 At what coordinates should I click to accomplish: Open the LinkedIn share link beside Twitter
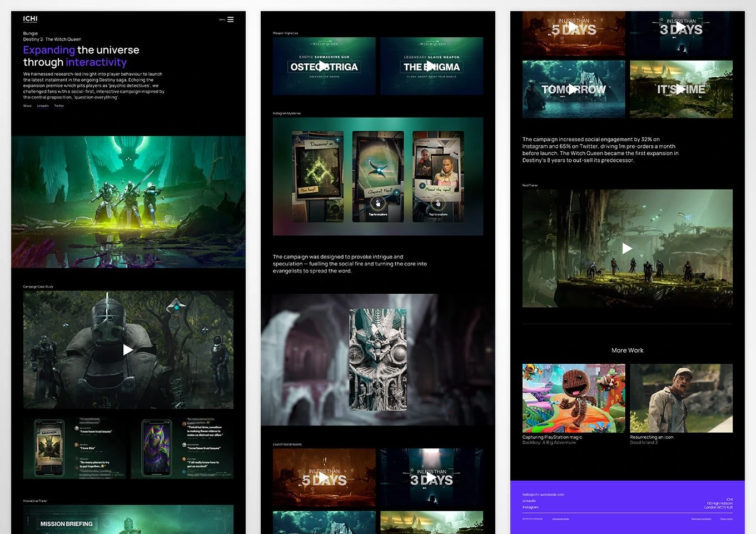click(x=43, y=106)
